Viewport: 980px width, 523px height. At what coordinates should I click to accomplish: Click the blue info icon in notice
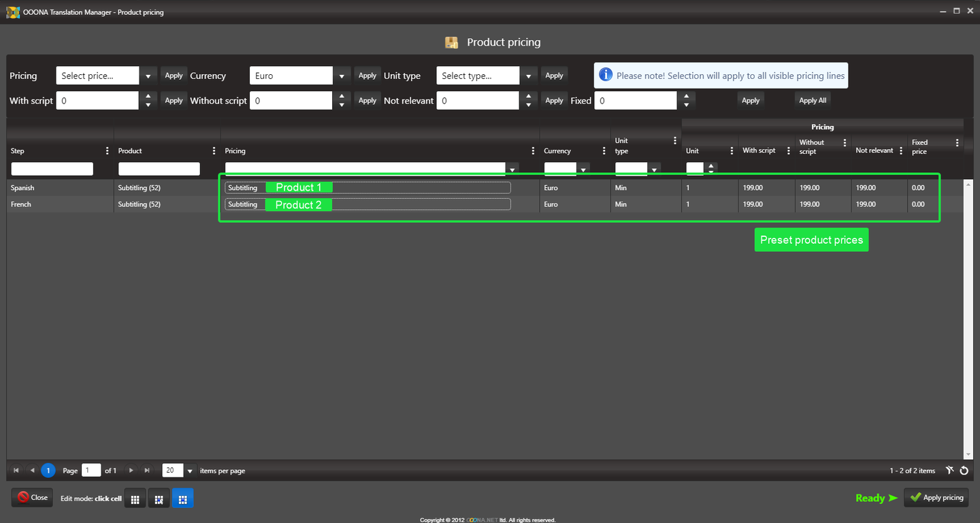tap(605, 76)
